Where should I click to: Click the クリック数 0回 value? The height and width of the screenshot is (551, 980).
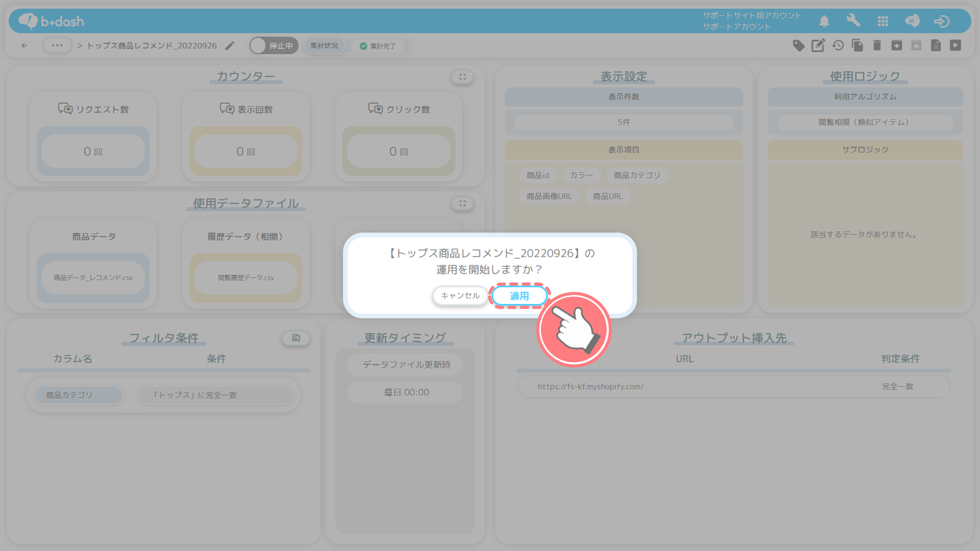coord(399,151)
